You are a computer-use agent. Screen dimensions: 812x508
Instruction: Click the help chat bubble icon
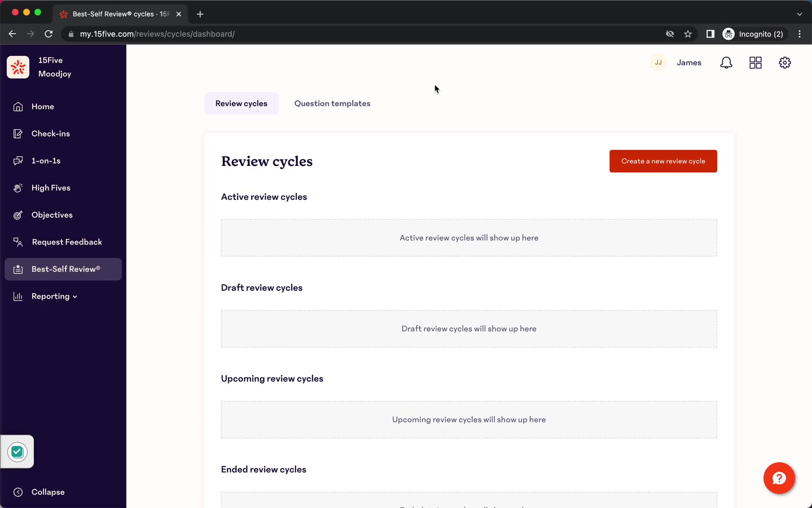click(780, 478)
